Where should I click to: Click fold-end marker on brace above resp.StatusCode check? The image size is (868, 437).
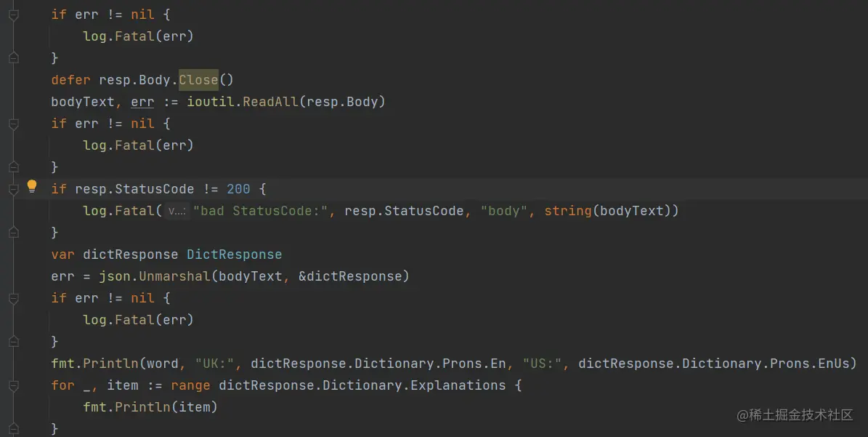(x=14, y=167)
